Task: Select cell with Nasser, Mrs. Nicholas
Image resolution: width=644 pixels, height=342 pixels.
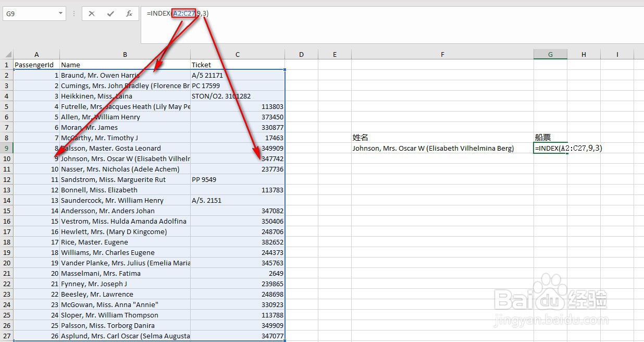Action: point(125,169)
